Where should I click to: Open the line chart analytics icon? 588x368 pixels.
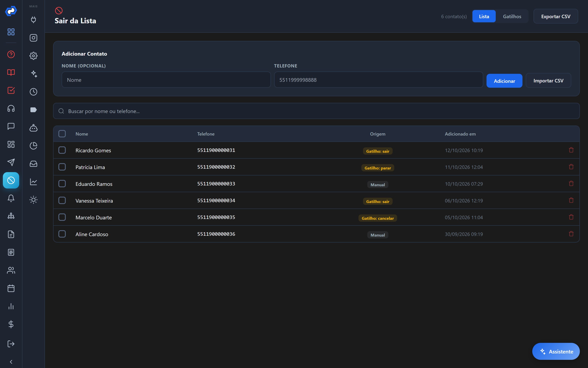pyautogui.click(x=33, y=182)
